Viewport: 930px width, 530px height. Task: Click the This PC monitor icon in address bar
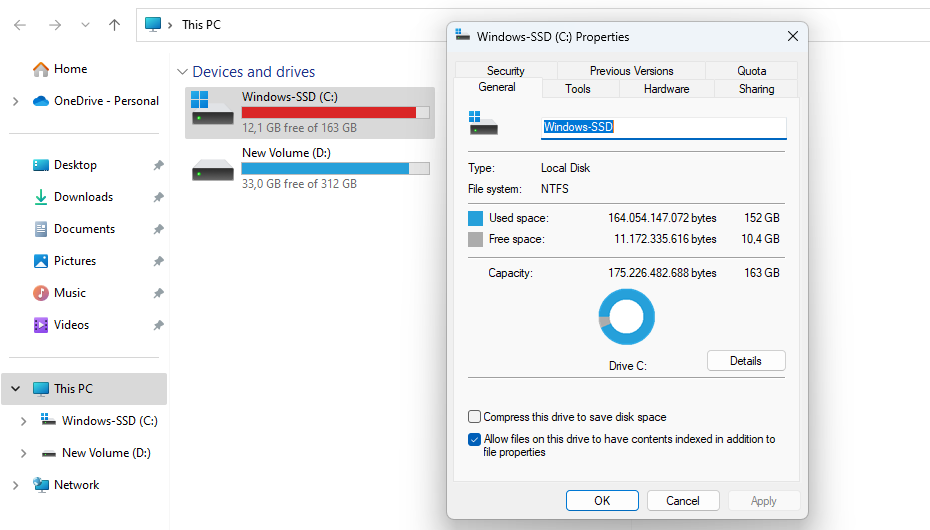pyautogui.click(x=153, y=24)
